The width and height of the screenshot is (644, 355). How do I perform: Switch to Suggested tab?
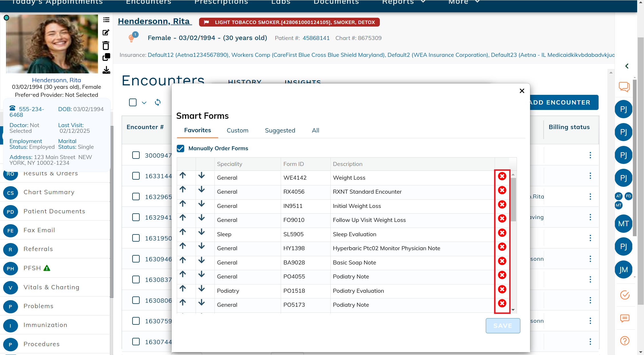pos(280,131)
